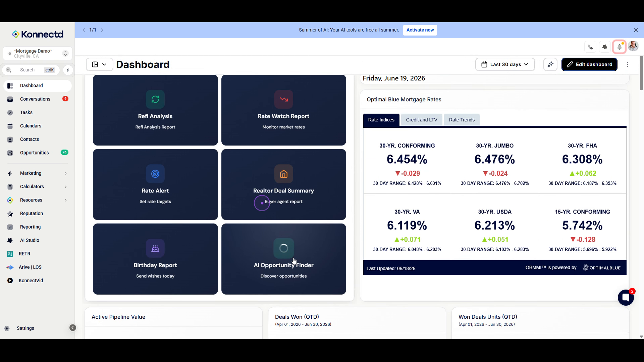Open the Refi Analysis Report card

(x=155, y=110)
